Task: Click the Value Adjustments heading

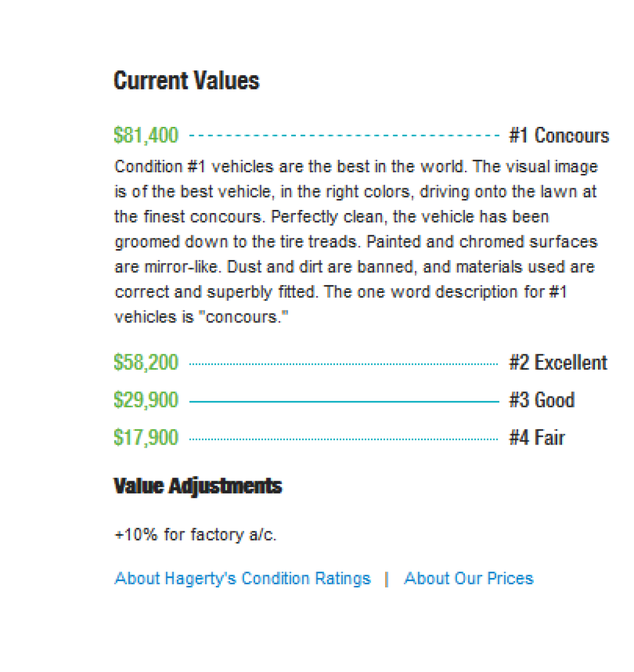Action: 198,486
